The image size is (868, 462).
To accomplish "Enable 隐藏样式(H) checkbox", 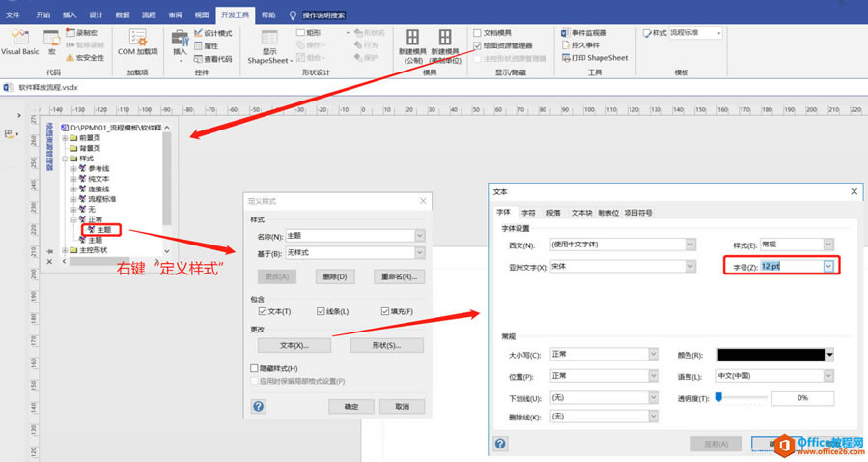I will pos(255,369).
